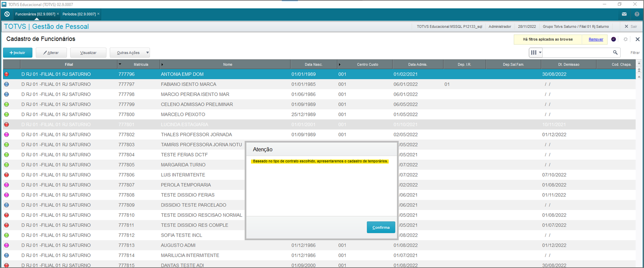Select matrícula 777808 cell
Viewport: 644px width, 268px height.
tap(126, 195)
